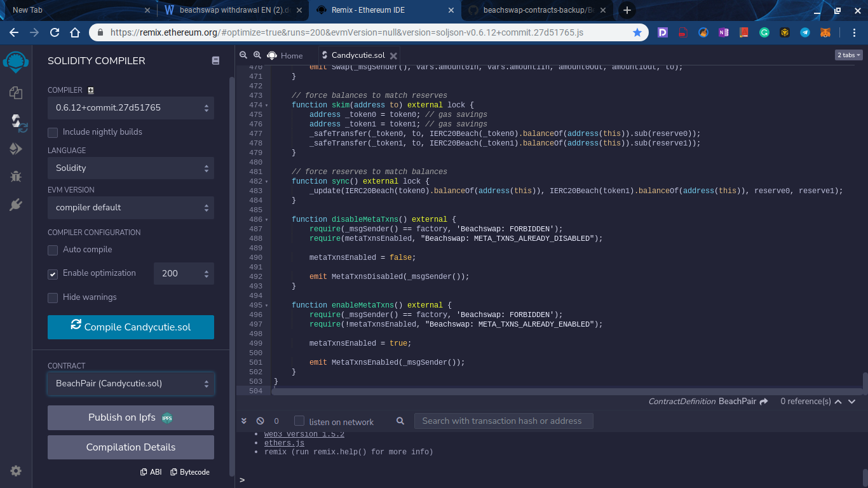Open a new browser tab plus button
Image resolution: width=868 pixels, height=488 pixels.
[x=627, y=10]
